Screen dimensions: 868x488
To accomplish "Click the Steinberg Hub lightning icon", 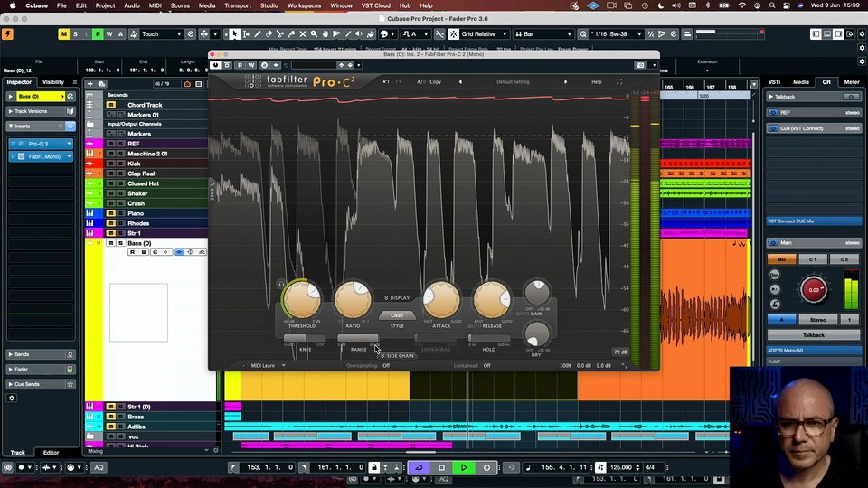I will [8, 34].
